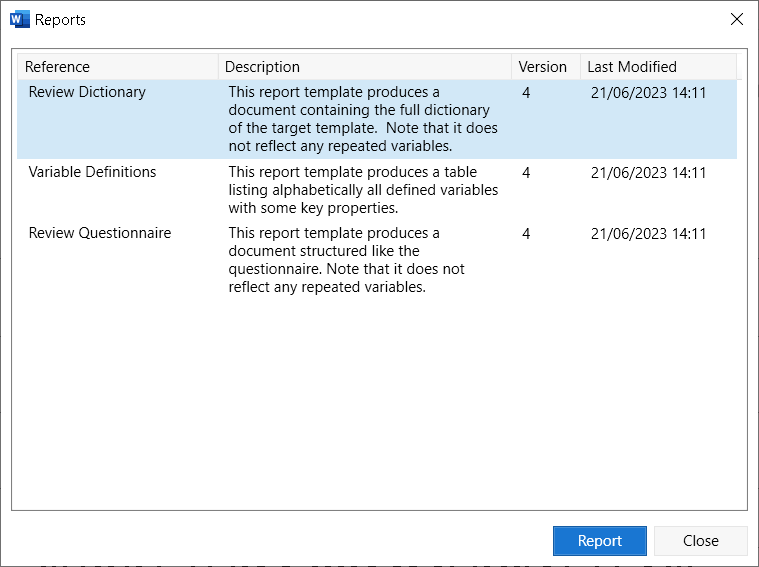Click Review Questionnaire's last modified date

click(x=648, y=234)
